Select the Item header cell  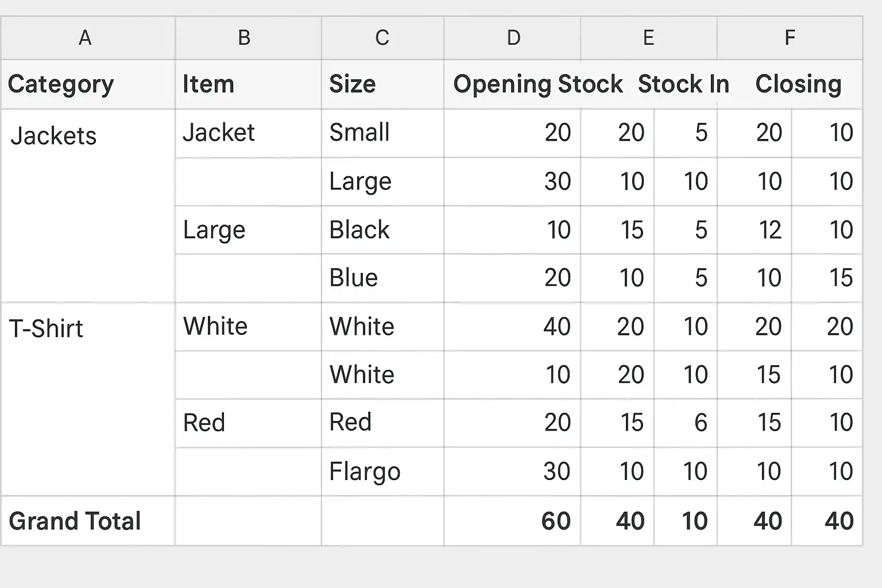coord(208,84)
